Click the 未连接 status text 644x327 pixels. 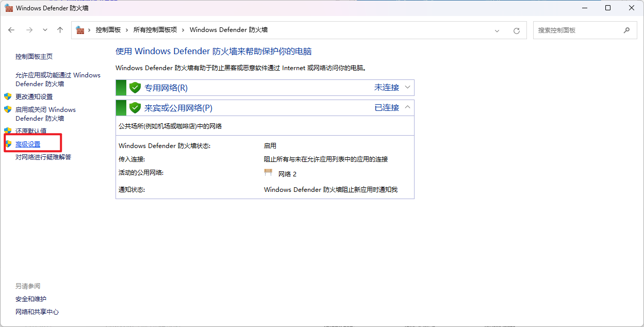pos(387,88)
